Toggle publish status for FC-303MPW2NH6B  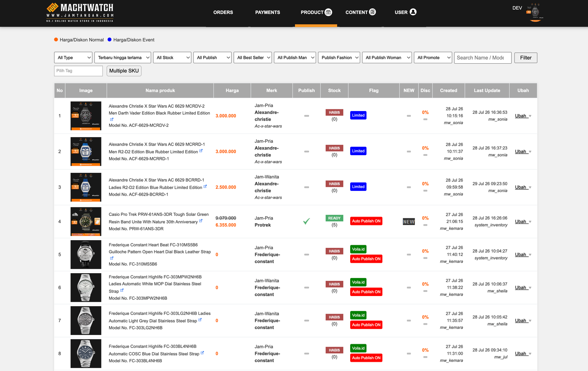click(x=306, y=288)
